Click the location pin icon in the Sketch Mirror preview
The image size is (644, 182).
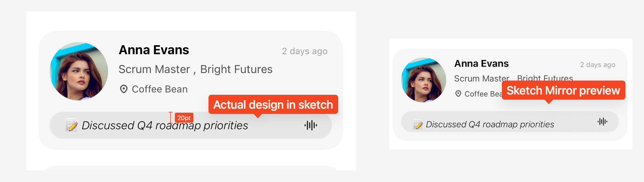[x=458, y=94]
